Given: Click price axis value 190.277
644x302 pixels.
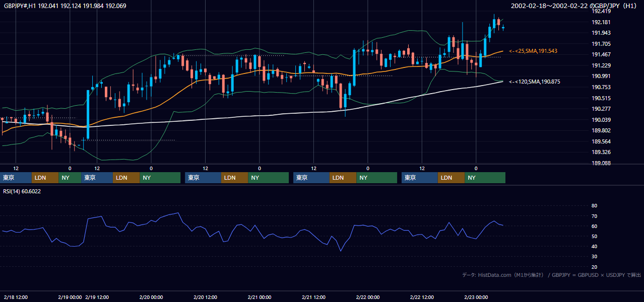Looking at the screenshot, I should [x=601, y=109].
